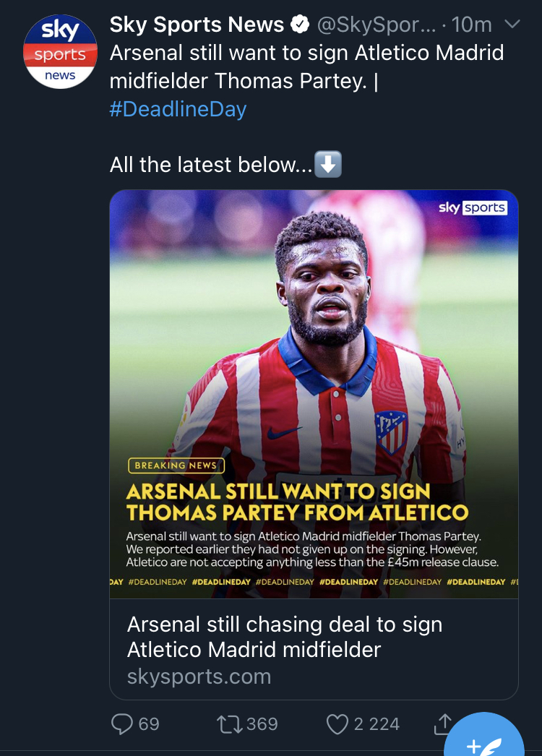The height and width of the screenshot is (756, 542).
Task: Click the share tweet icon
Action: click(444, 723)
